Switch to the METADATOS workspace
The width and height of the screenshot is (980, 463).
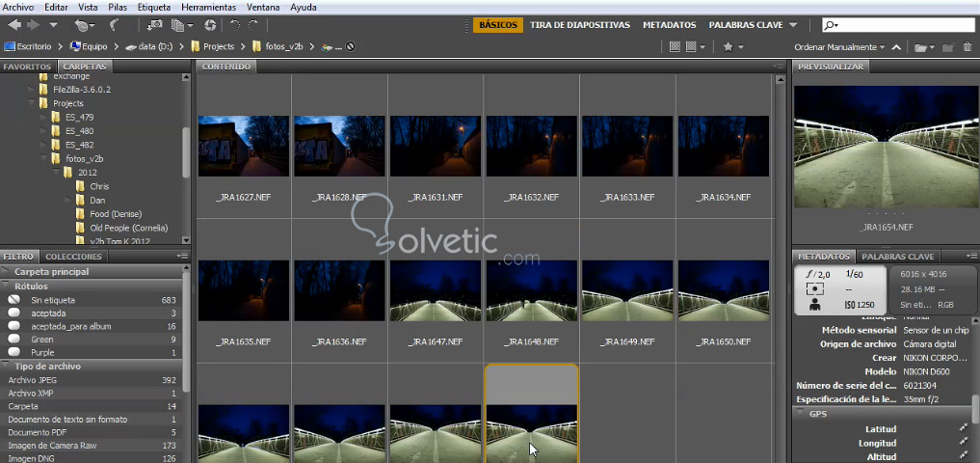pos(670,25)
